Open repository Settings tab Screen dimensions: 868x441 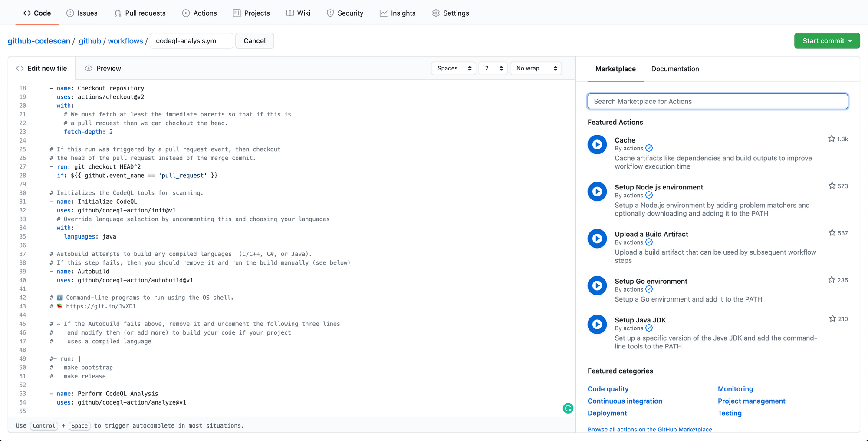450,13
